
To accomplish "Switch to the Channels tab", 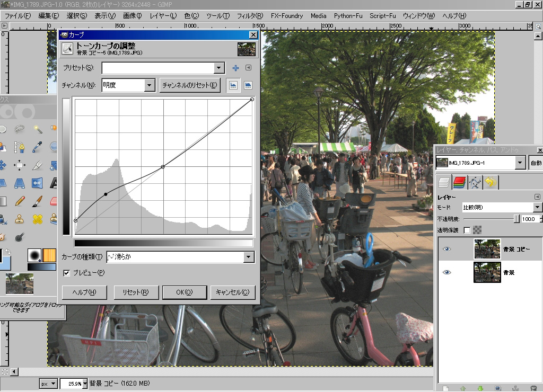I will coord(459,182).
